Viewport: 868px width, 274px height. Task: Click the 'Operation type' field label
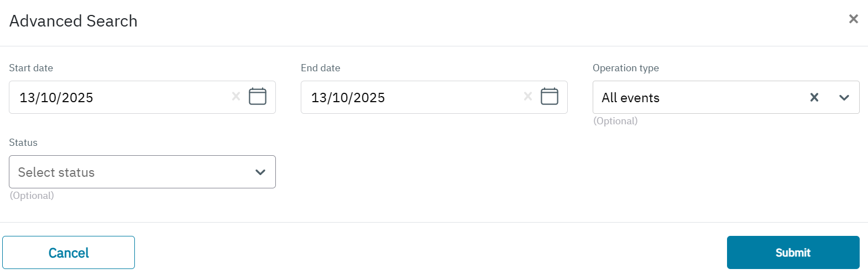click(x=626, y=68)
